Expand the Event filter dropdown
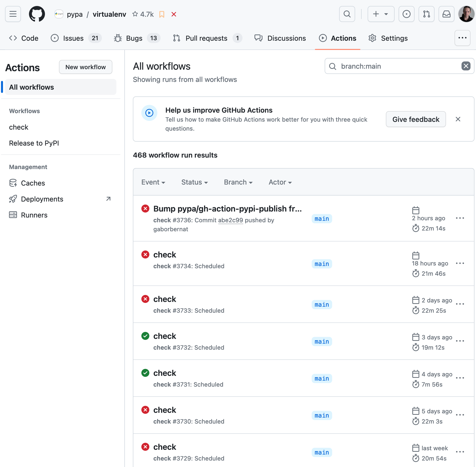The width and height of the screenshot is (476, 467). (x=153, y=182)
